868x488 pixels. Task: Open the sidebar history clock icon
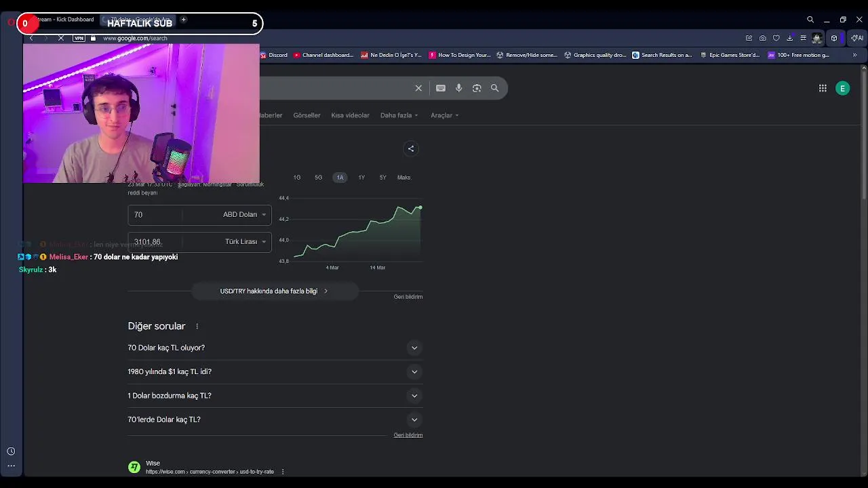click(11, 451)
